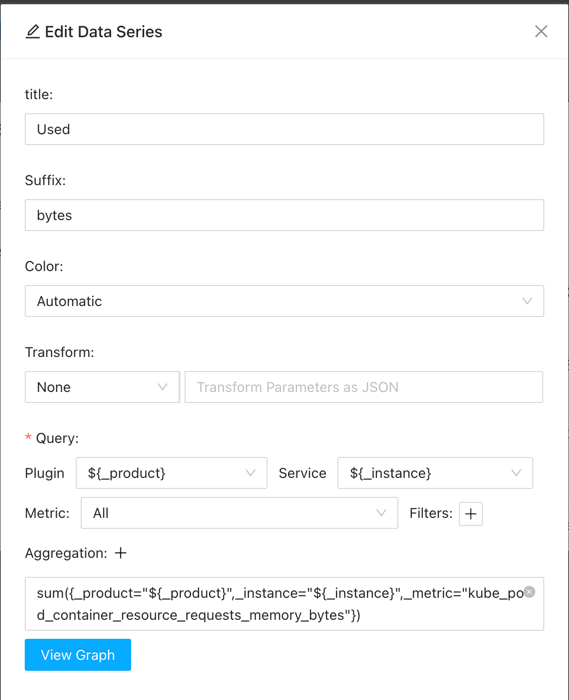Click the pencil edit icon beside the heading

click(x=33, y=32)
